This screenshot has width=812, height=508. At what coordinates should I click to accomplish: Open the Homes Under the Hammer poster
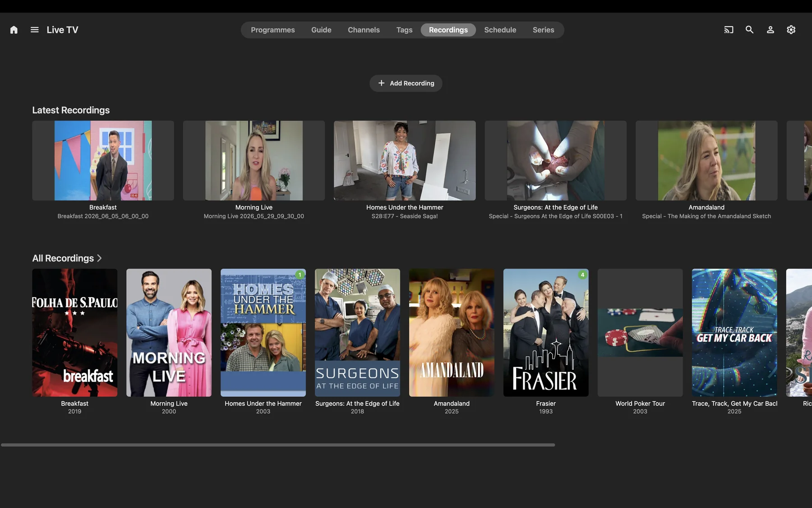(x=263, y=333)
